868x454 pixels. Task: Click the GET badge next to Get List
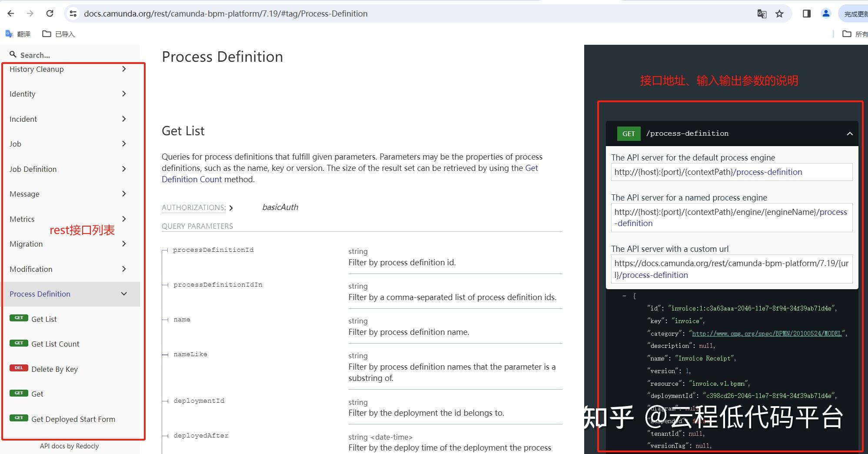tap(19, 318)
